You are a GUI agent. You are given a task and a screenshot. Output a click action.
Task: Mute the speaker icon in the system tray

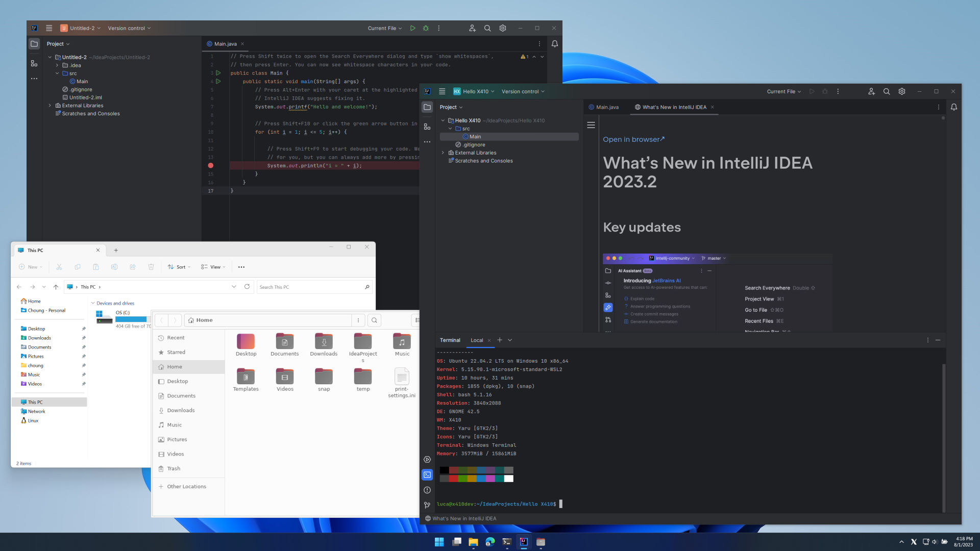pos(934,541)
